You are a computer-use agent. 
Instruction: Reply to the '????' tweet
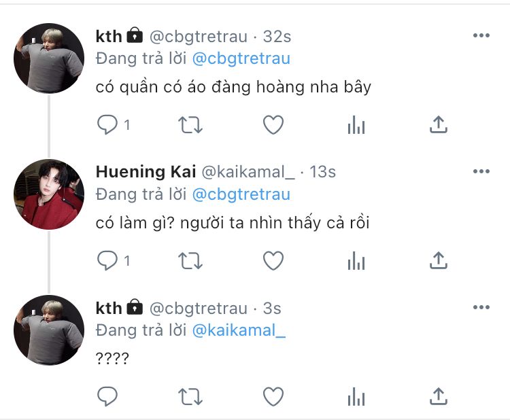pos(107,396)
